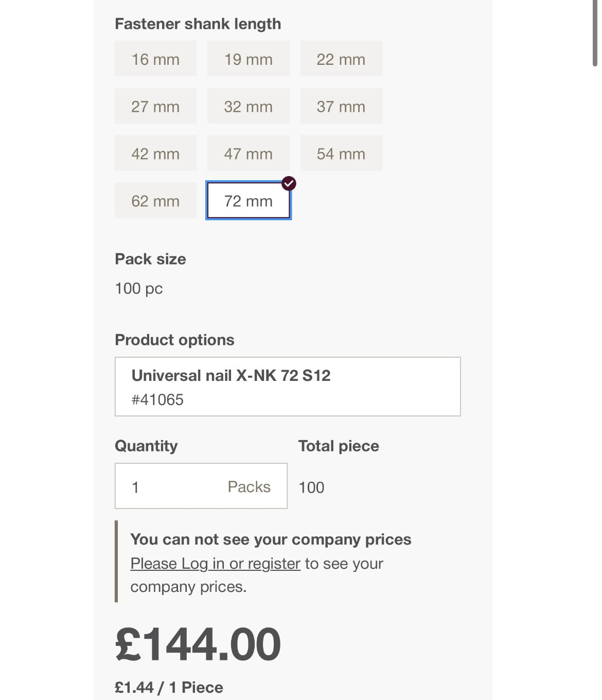Click the 100 pc pack size text
The height and width of the screenshot is (700, 602).
coord(139,288)
